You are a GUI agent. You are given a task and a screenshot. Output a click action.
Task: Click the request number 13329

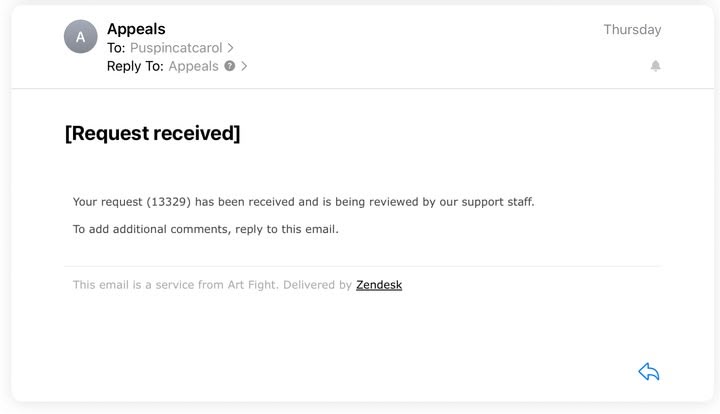point(169,202)
